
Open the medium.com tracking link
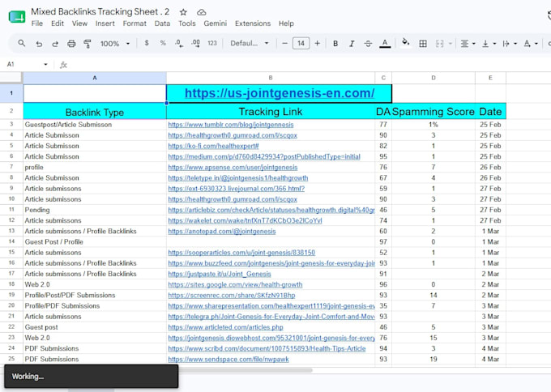point(264,156)
